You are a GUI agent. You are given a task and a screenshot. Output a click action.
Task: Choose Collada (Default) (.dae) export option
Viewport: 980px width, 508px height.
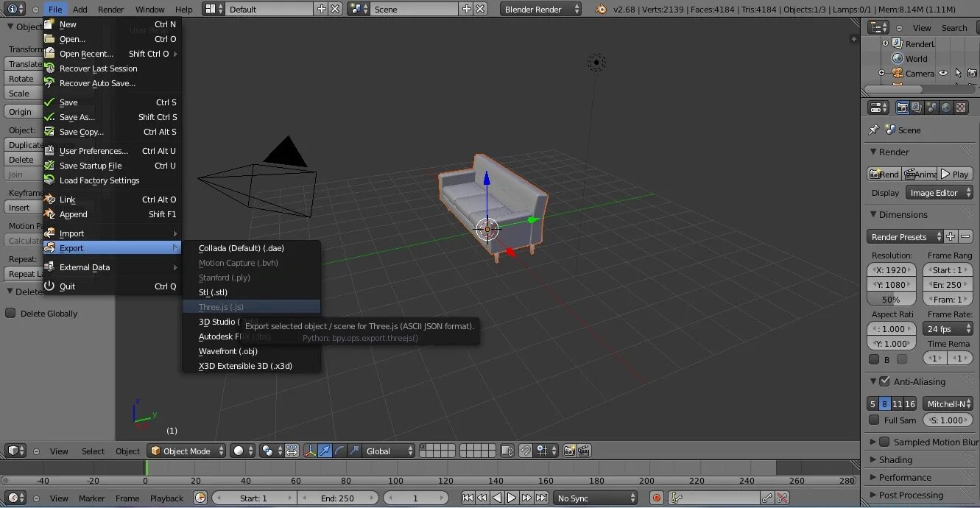[x=251, y=248]
